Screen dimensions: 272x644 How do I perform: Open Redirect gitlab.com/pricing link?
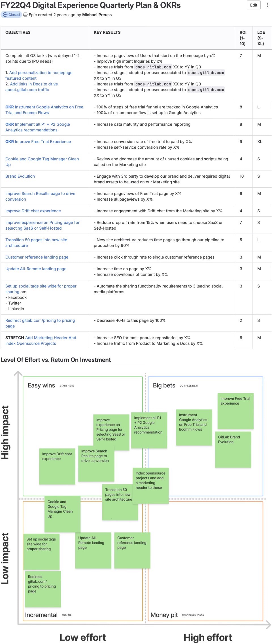40,320
